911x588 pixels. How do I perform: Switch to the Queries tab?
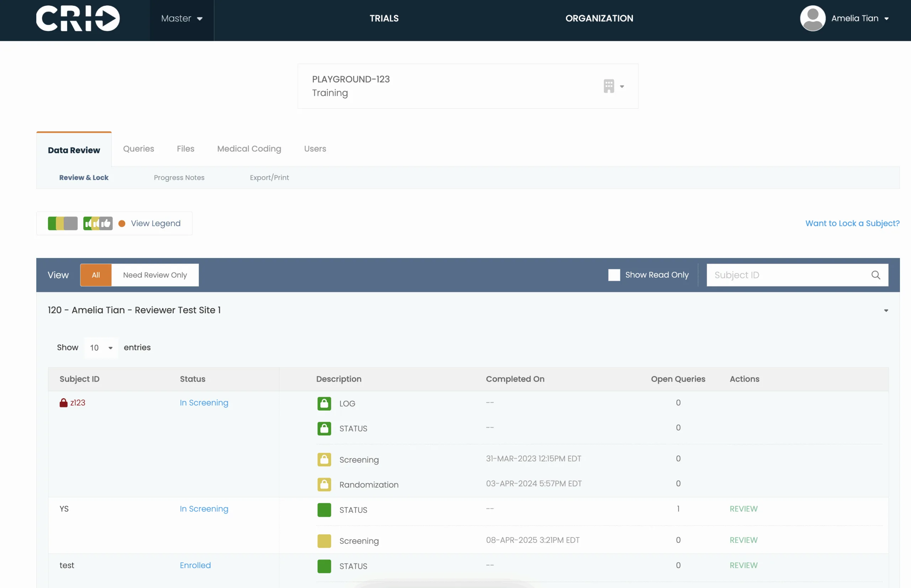(138, 148)
